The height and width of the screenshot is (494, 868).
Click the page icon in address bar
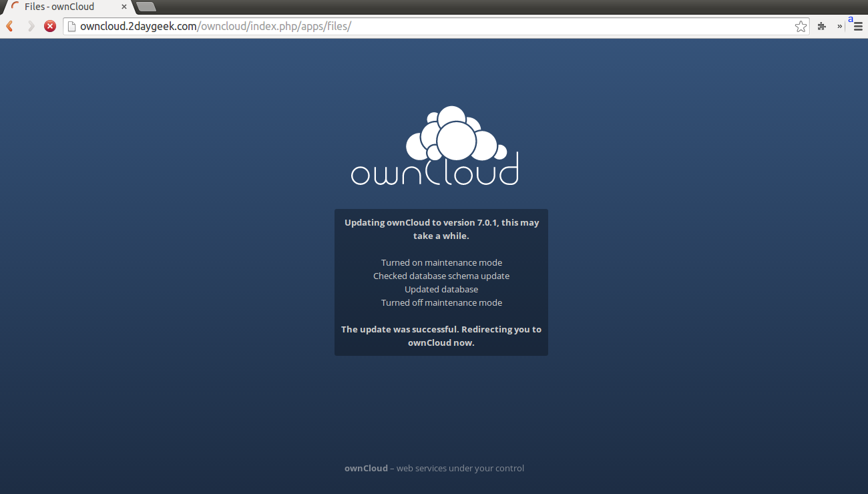coord(71,27)
